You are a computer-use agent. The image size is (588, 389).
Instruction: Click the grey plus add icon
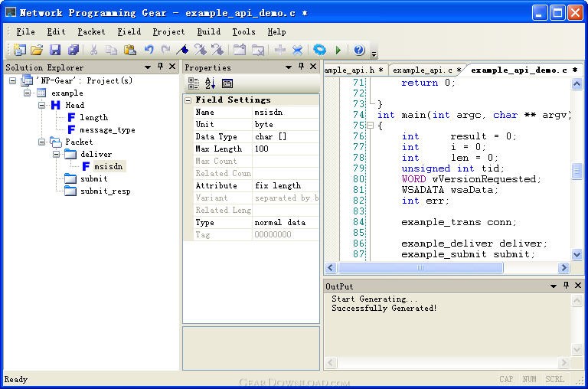pyautogui.click(x=279, y=50)
